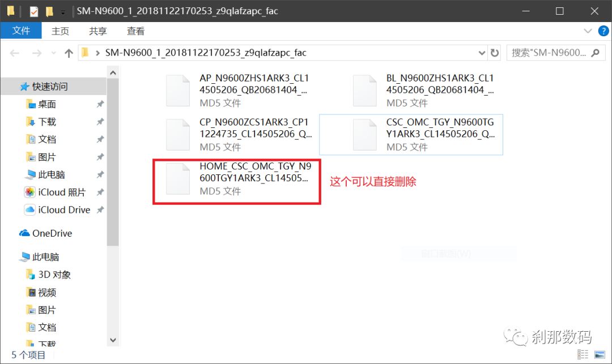612x364 pixels.
Task: Click the file icon of AP_N9600ZHS1ARK3
Action: tap(177, 91)
